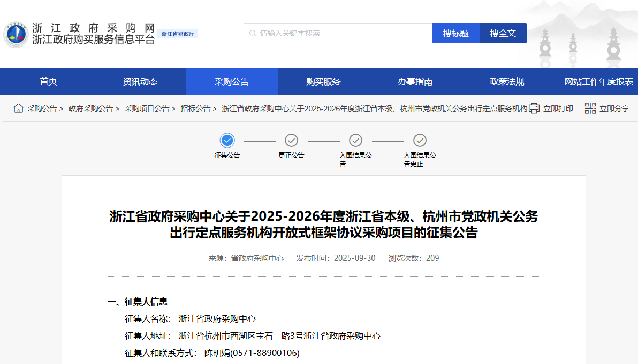Open the 招标公告 breadcrumb link
Viewport: 638px width, 364px height.
click(x=195, y=108)
